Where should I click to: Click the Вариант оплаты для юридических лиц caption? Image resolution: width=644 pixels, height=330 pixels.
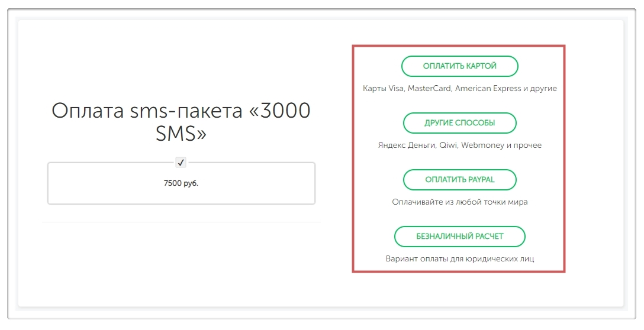tap(459, 259)
